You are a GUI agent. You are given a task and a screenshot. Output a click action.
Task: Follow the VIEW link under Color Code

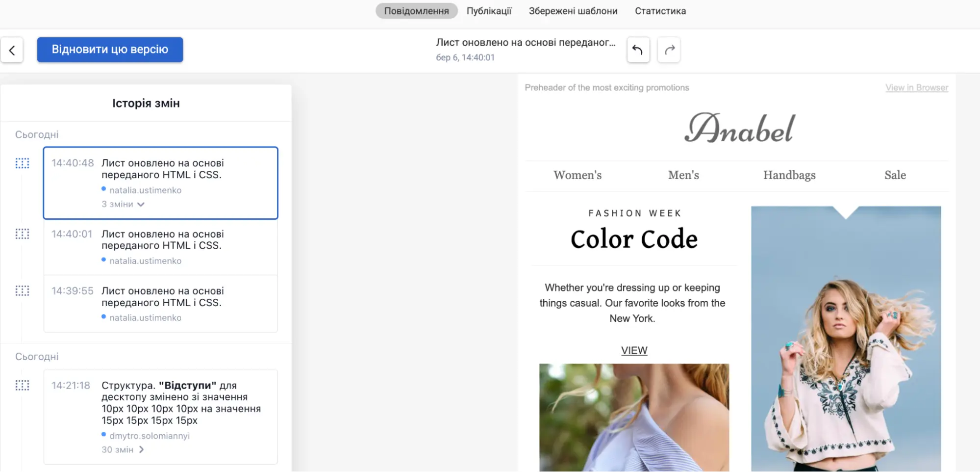(634, 350)
